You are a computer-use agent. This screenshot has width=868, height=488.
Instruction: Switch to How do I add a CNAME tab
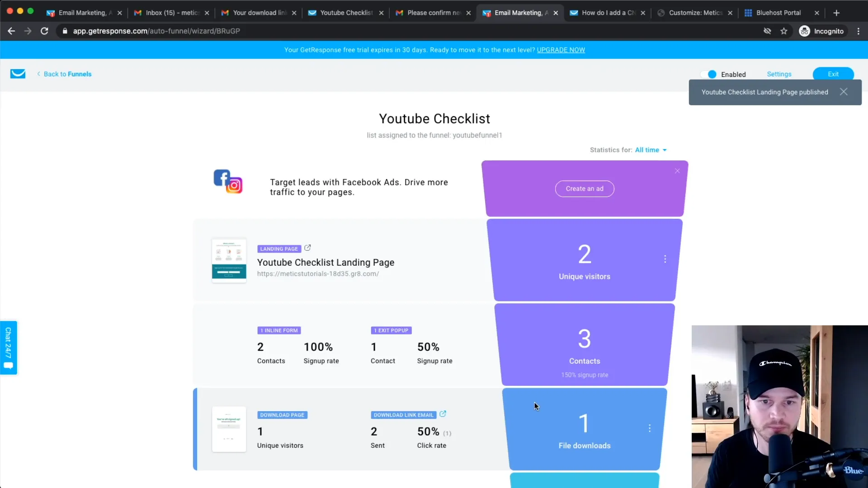point(608,13)
